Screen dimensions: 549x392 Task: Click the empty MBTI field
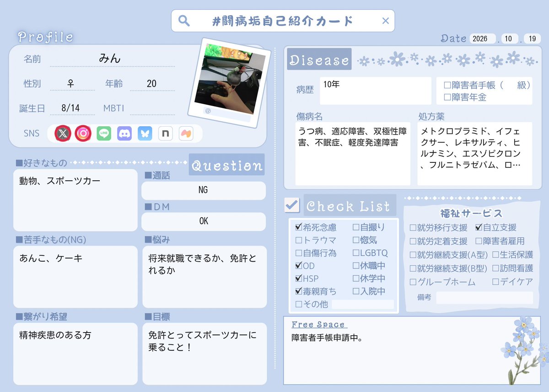click(152, 108)
